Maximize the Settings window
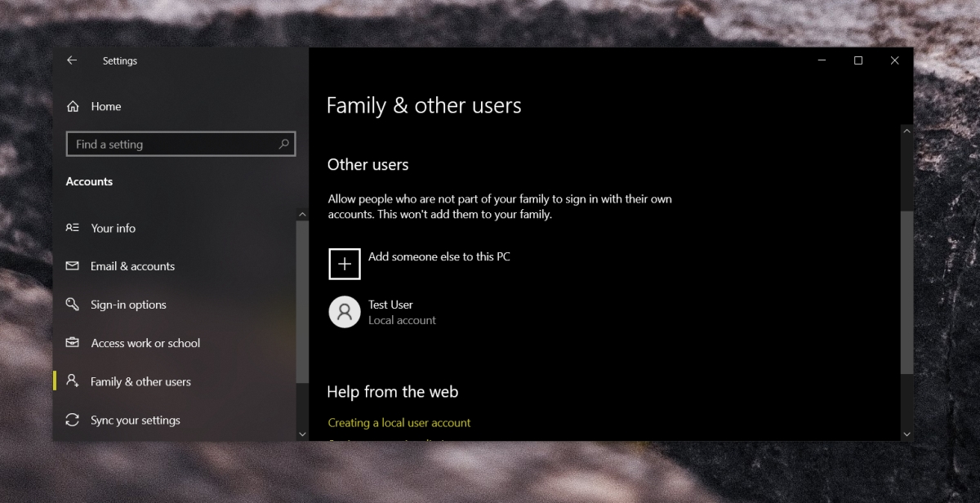The height and width of the screenshot is (503, 980). 857,60
